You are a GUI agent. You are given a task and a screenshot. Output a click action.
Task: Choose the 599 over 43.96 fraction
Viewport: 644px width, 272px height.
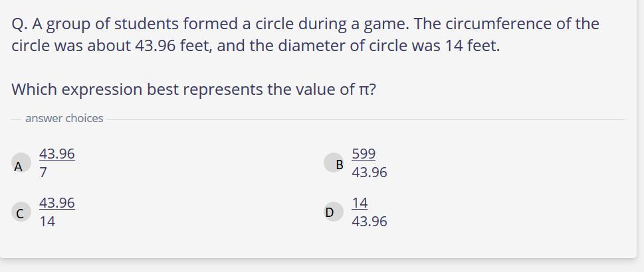[369, 163]
